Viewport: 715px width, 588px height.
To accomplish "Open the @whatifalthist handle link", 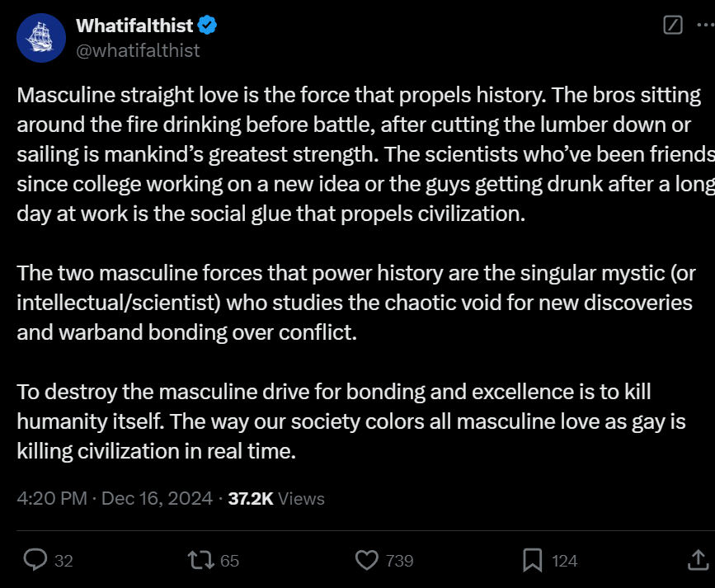I will coord(138,50).
